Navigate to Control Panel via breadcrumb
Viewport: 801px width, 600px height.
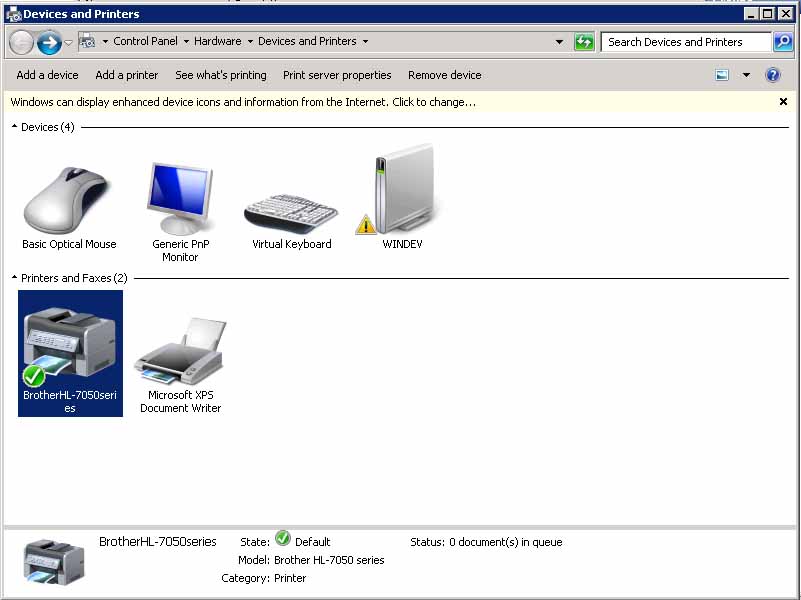coord(147,42)
